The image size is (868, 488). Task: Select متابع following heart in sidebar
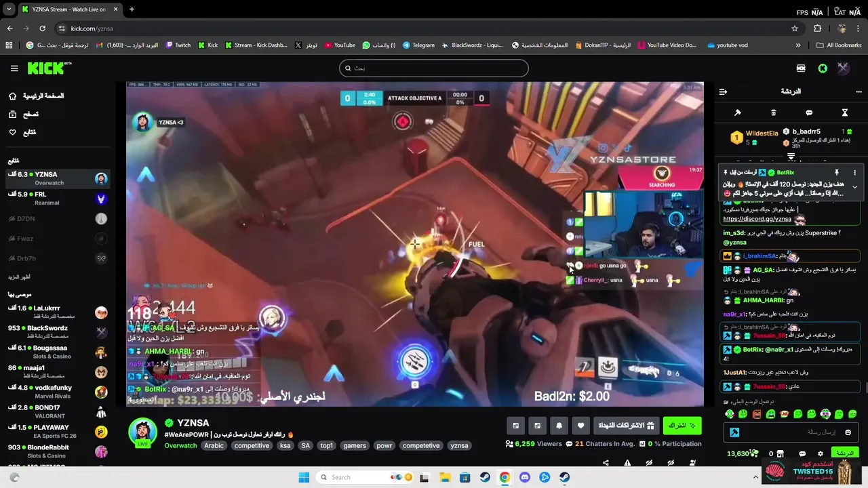coord(22,132)
